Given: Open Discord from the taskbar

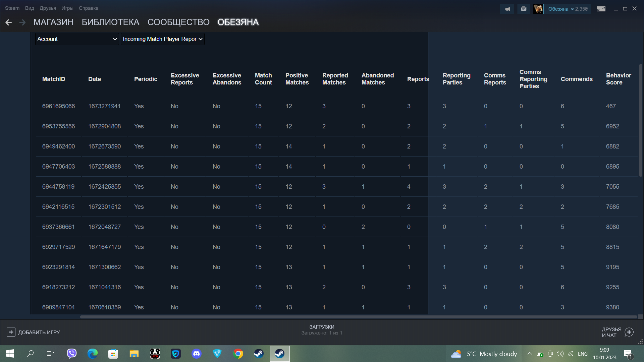Looking at the screenshot, I should 197,354.
